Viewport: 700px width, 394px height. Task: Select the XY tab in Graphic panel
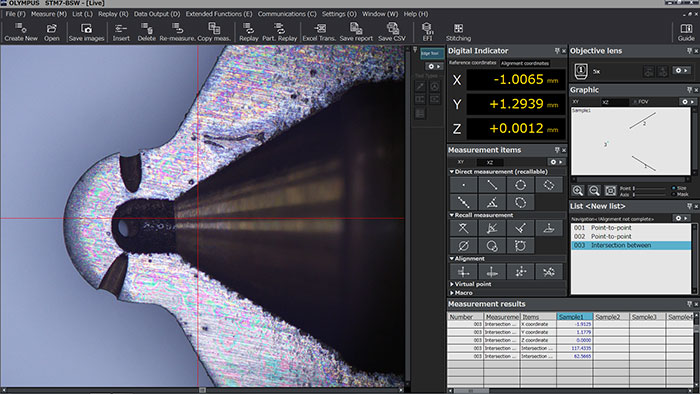point(576,102)
